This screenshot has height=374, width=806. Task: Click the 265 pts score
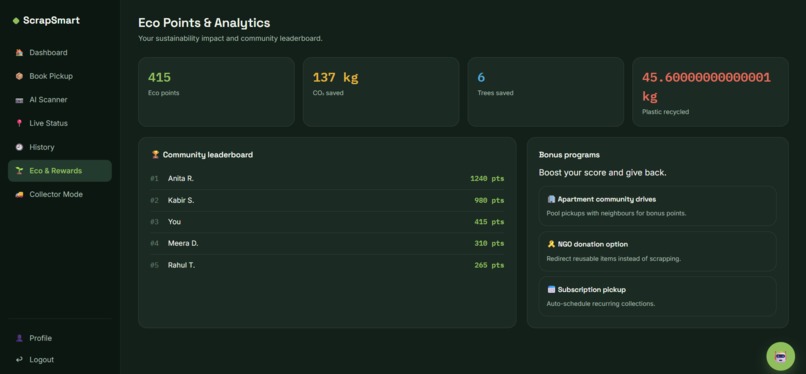(x=489, y=265)
